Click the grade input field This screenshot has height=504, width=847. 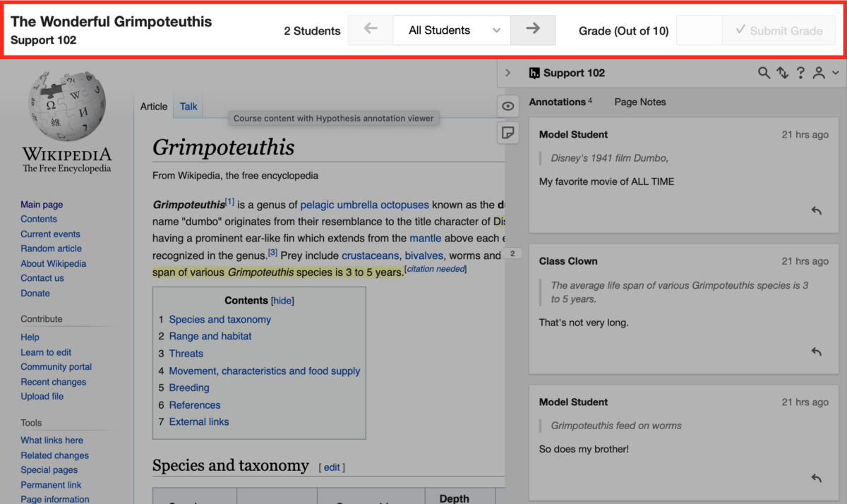(699, 30)
